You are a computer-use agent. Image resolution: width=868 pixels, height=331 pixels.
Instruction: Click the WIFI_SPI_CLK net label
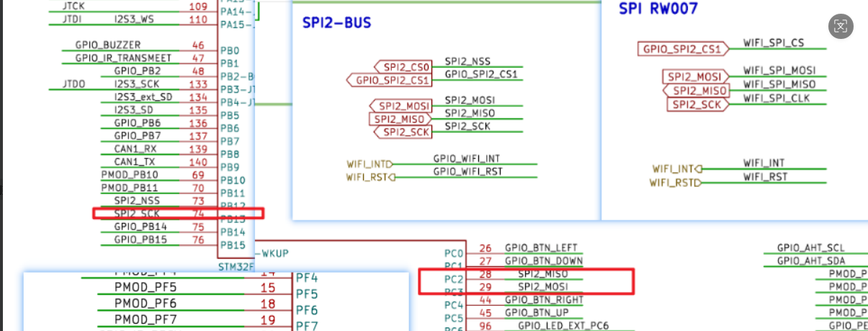[777, 97]
